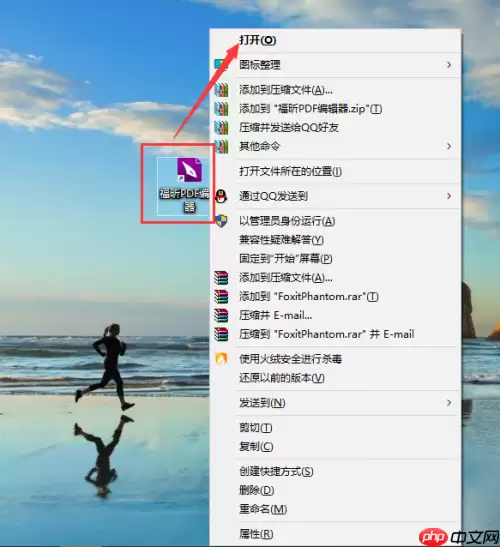Choose 删除(D) in the context menu
Image resolution: width=500 pixels, height=547 pixels.
pos(256,490)
